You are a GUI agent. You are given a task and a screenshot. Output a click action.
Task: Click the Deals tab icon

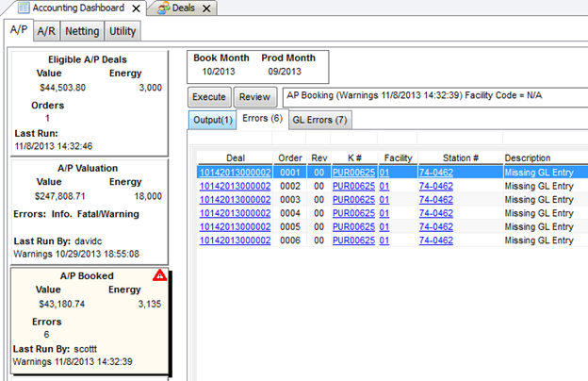pos(165,8)
